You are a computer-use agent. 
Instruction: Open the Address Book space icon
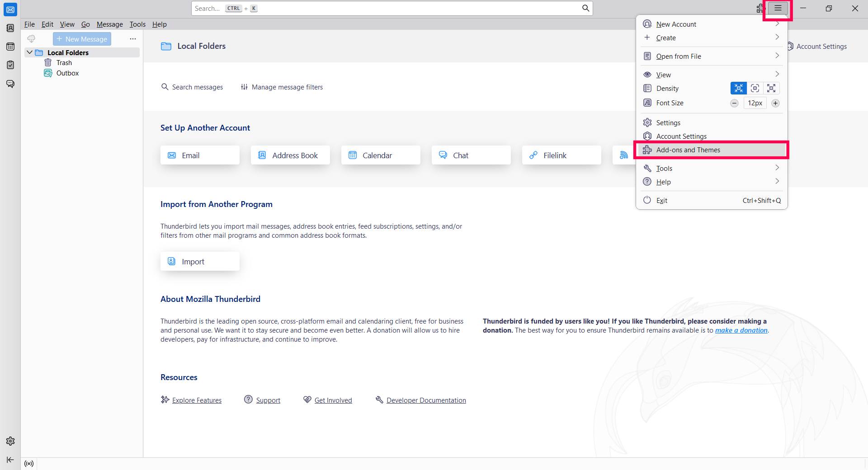pos(10,28)
